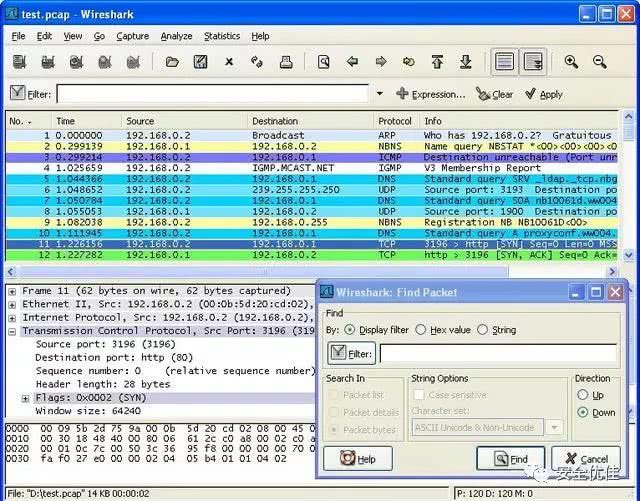Image resolution: width=640 pixels, height=501 pixels.
Task: Open the File menu
Action: coord(18,36)
